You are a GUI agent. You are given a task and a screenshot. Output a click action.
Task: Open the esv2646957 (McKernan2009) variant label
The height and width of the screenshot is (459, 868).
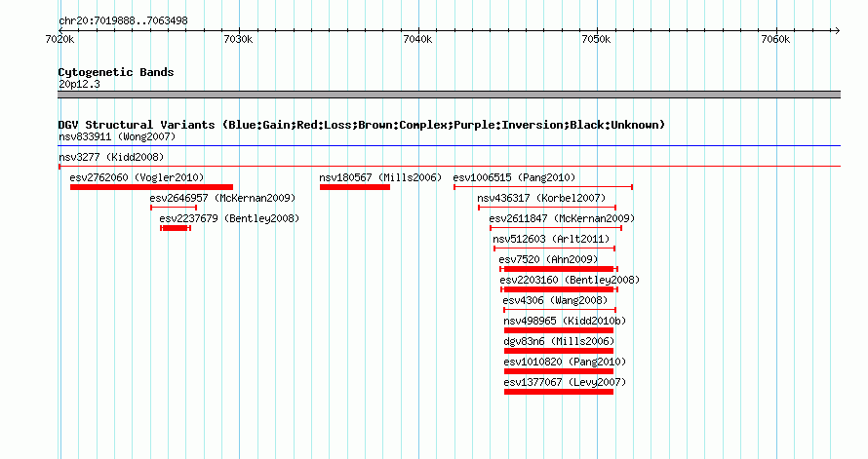point(222,198)
